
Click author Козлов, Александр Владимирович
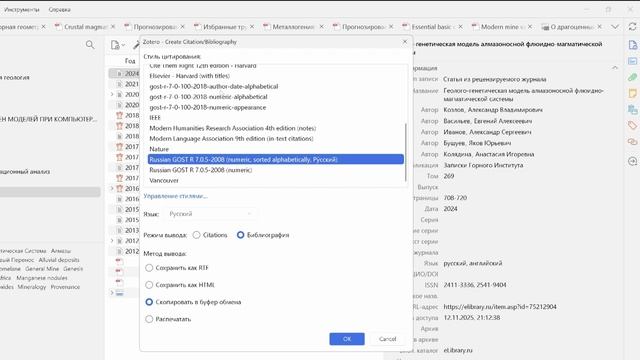pos(493,110)
